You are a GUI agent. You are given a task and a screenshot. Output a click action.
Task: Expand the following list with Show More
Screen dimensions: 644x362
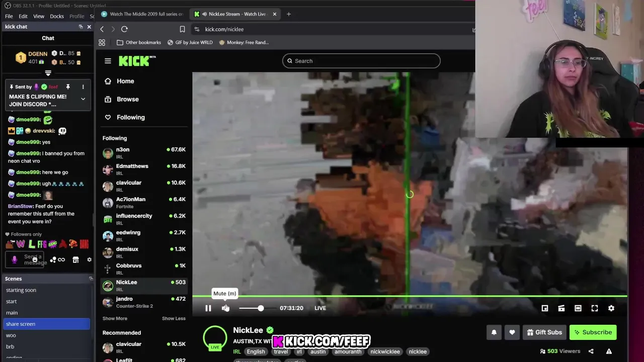(115, 318)
